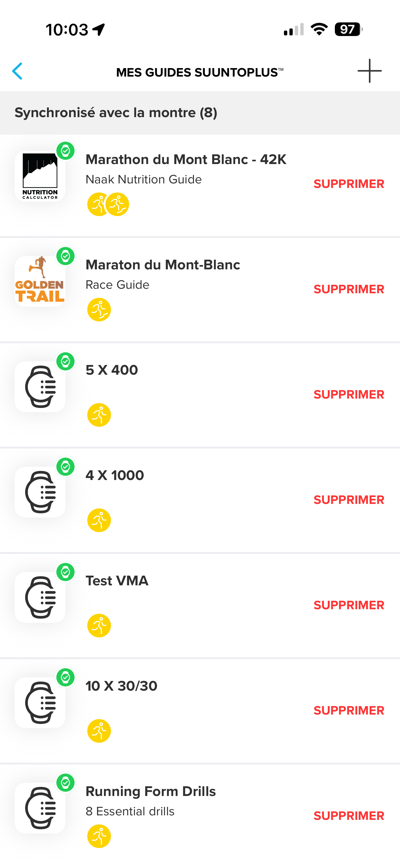Tap the Synchronisé avec la montre header

[x=200, y=113]
